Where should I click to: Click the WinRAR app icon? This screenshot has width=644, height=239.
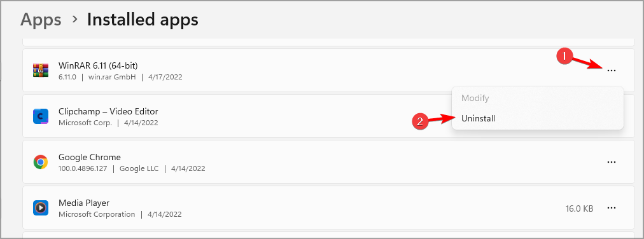(x=41, y=71)
